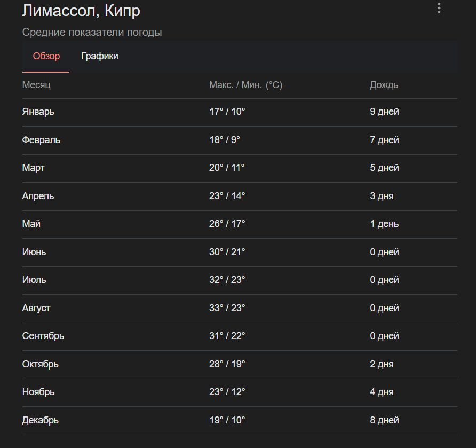
Task: Switch to the Обзор tab
Action: 46,57
